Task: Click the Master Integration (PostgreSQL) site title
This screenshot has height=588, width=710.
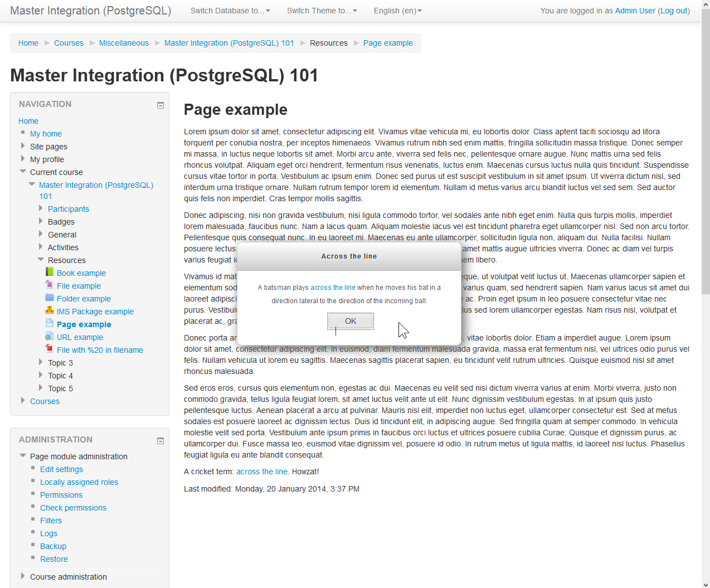Action: [x=91, y=11]
